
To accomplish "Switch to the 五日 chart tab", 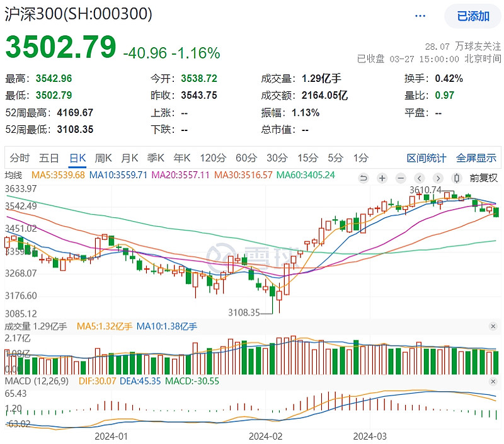I will 49,158.
